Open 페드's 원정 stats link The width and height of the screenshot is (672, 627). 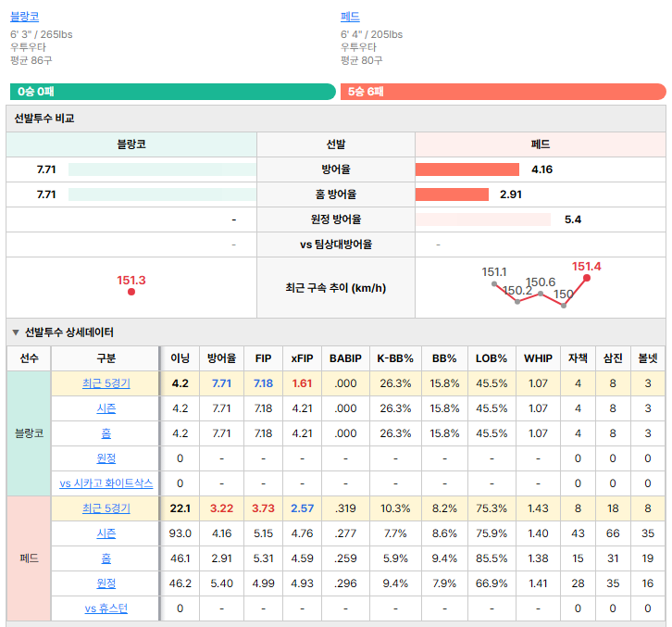pos(106,583)
